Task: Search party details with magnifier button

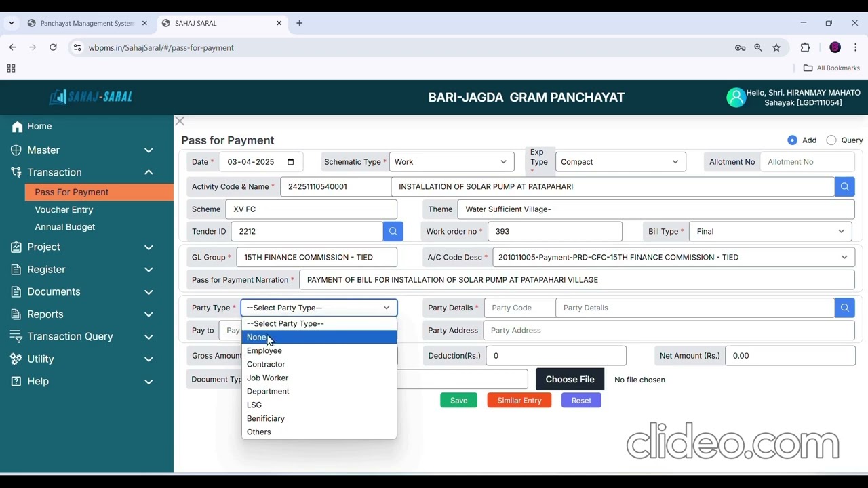Action: [844, 308]
